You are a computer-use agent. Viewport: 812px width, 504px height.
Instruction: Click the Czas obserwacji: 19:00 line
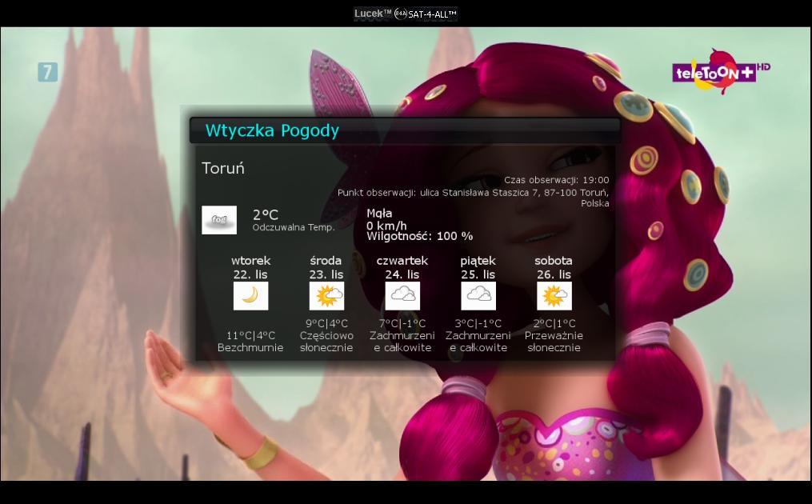click(557, 180)
